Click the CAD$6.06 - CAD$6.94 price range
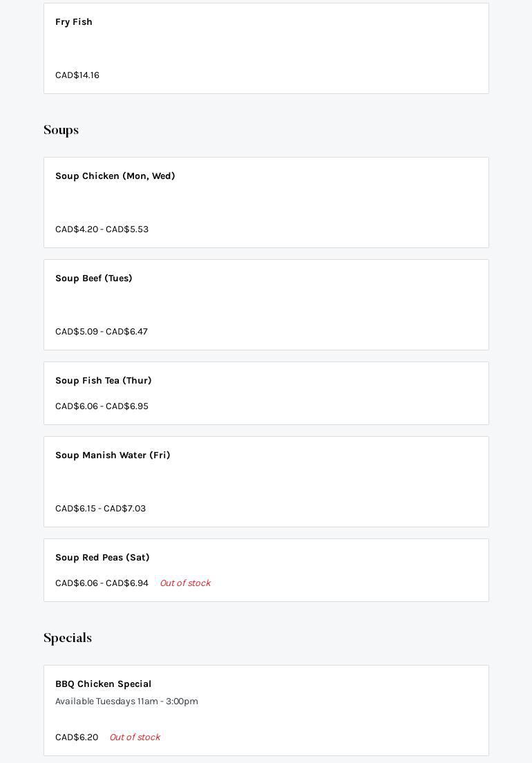The width and height of the screenshot is (532, 763). pyautogui.click(x=102, y=583)
